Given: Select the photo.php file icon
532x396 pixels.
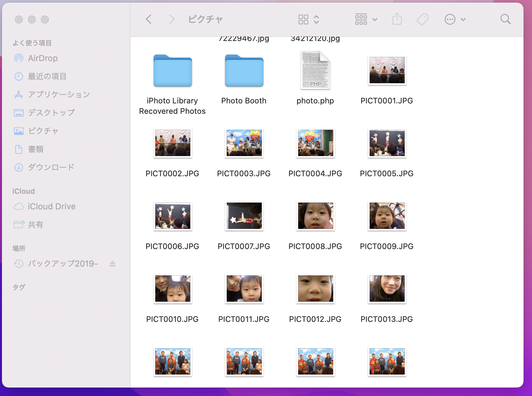Looking at the screenshot, I should tap(315, 70).
